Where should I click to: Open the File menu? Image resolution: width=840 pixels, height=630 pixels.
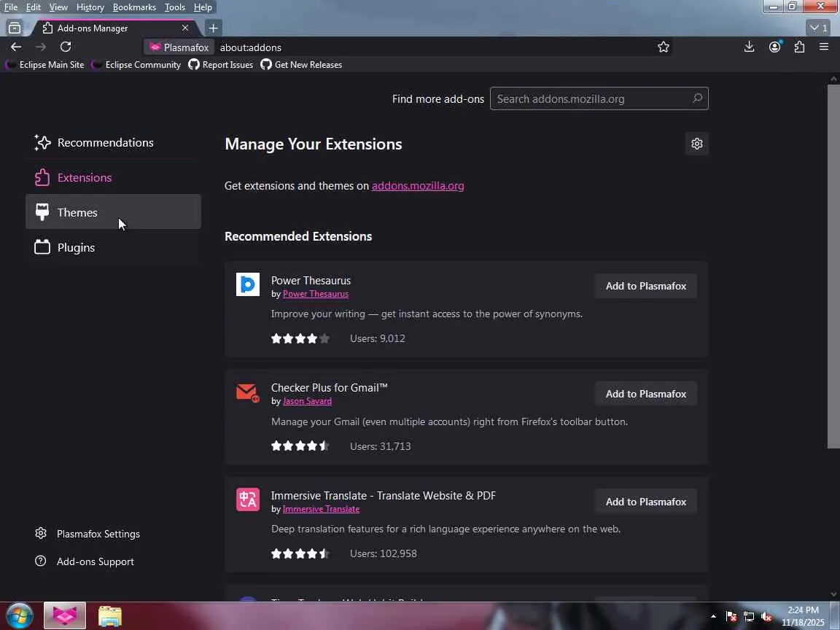coord(11,7)
